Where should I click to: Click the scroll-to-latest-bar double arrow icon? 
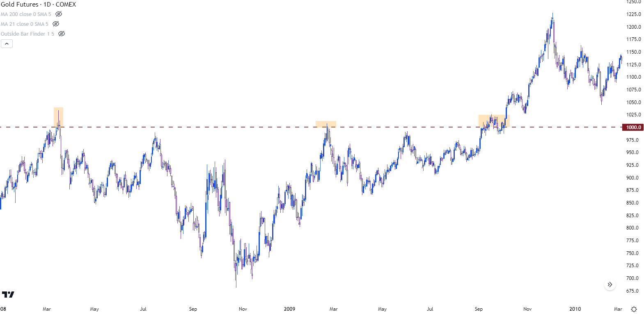pos(610,284)
